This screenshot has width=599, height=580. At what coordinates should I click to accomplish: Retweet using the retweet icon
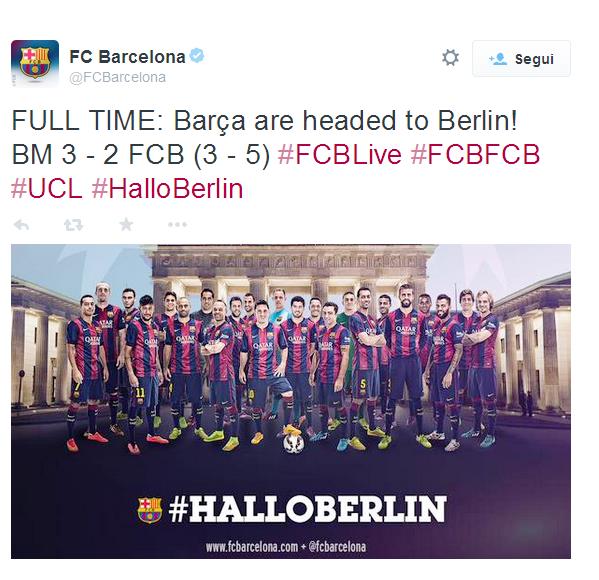click(73, 225)
